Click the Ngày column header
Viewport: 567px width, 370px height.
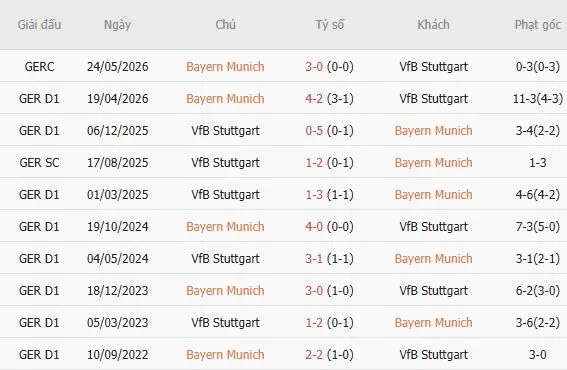tap(118, 25)
